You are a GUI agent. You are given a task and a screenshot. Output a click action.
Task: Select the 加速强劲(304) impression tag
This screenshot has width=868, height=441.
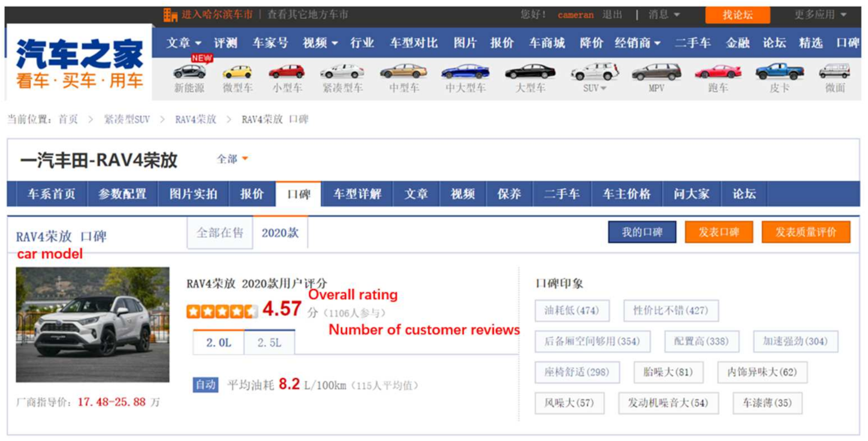coord(795,341)
